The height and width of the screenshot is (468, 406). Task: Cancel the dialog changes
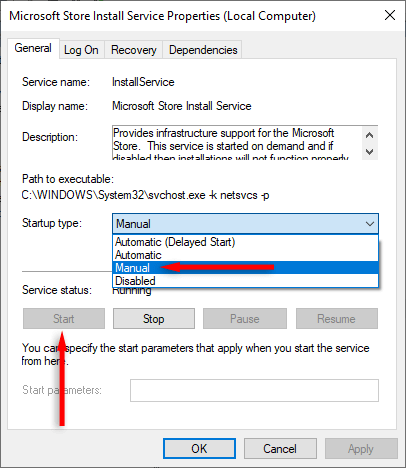click(280, 449)
